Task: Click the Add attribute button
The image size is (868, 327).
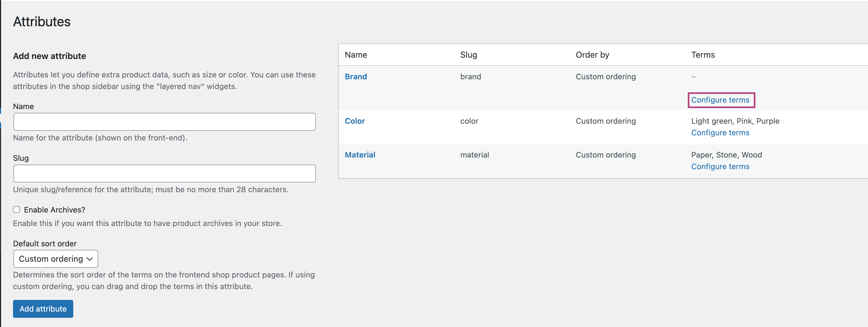Action: [43, 309]
